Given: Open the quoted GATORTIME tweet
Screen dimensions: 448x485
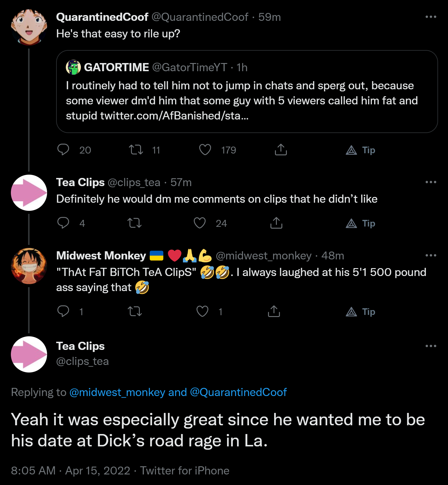Looking at the screenshot, I should point(247,91).
